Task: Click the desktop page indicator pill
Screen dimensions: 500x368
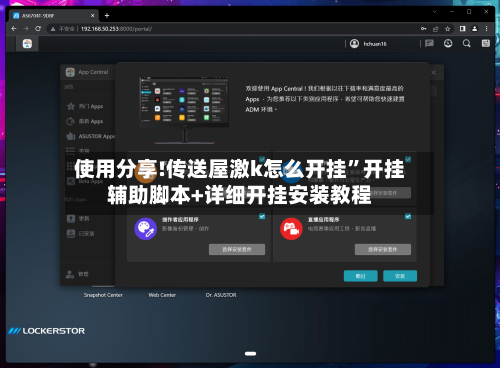Action: [x=250, y=354]
